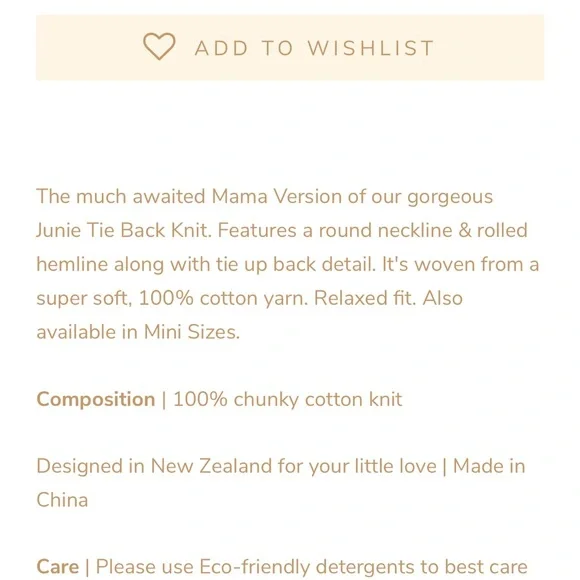Click the 'Designed in New Zealand' line
Image resolution: width=580 pixels, height=580 pixels.
pyautogui.click(x=155, y=466)
